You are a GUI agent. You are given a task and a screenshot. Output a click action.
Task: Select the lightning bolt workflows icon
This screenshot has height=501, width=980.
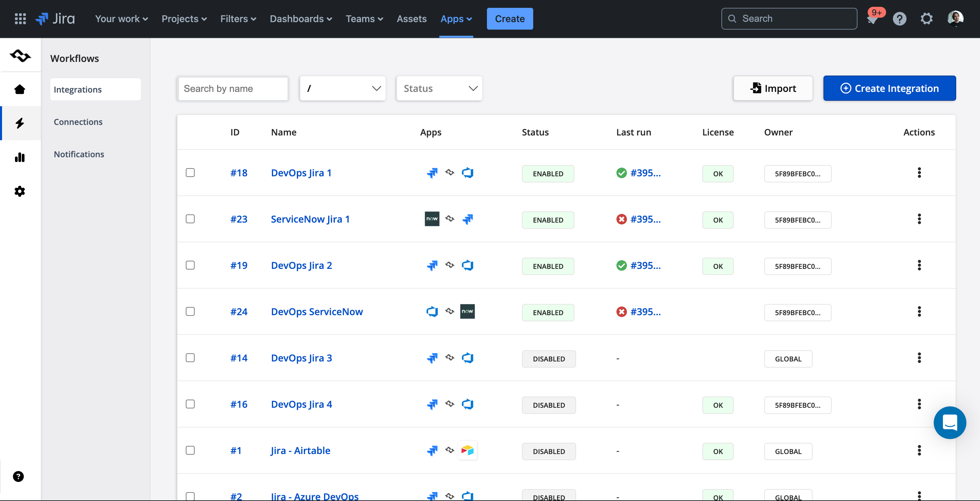[x=20, y=123]
